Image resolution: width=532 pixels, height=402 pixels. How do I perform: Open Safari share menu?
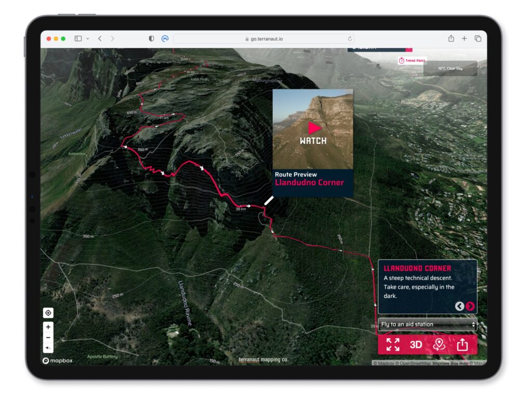click(x=451, y=38)
